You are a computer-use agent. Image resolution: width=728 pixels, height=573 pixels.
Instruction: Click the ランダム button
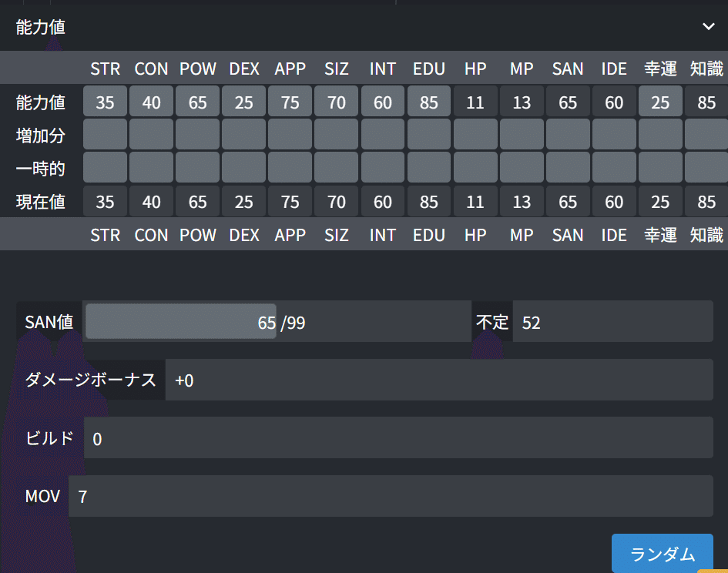click(x=662, y=553)
